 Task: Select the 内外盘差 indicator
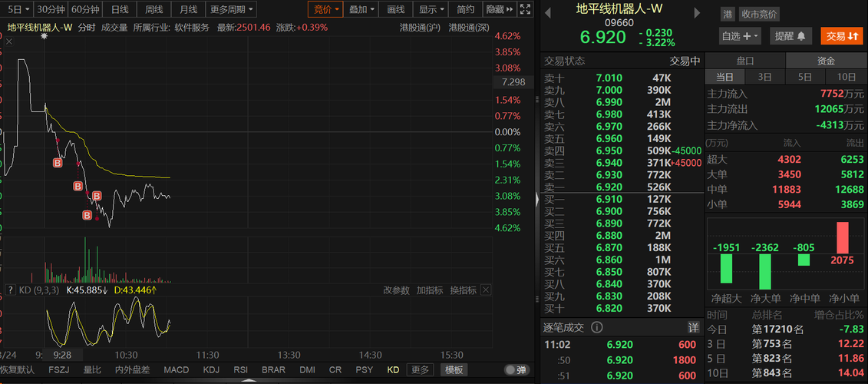(132, 370)
